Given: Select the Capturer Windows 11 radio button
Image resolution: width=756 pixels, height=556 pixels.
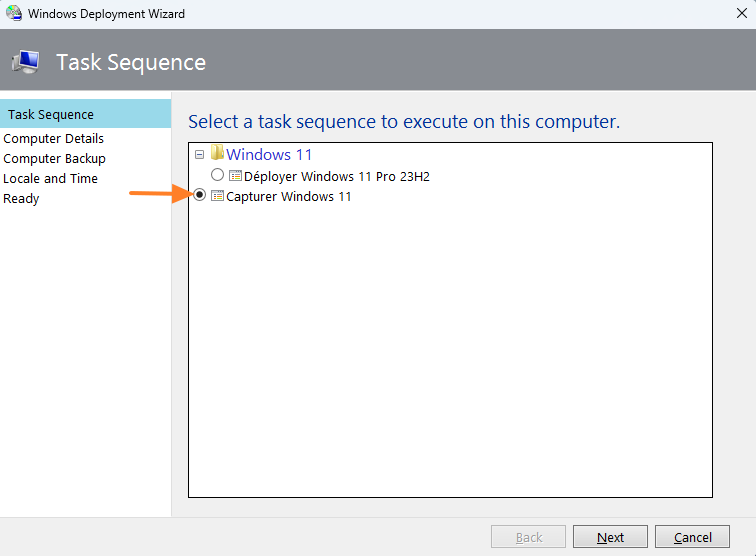Looking at the screenshot, I should point(200,196).
